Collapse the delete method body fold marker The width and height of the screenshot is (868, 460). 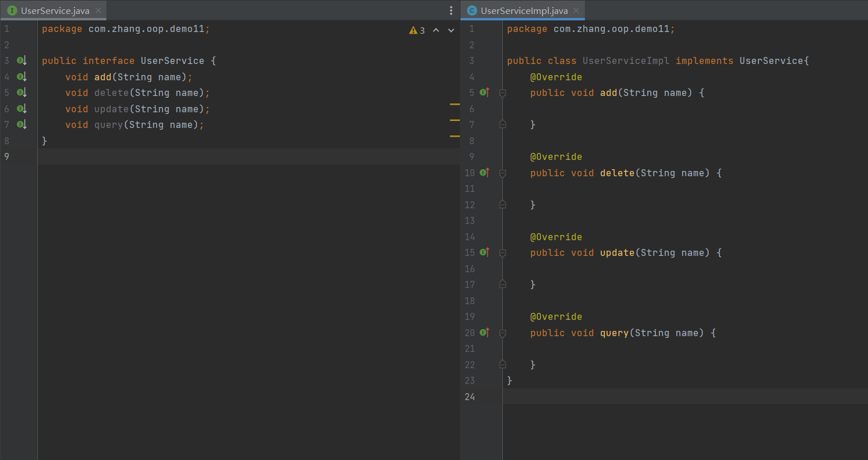pyautogui.click(x=503, y=173)
